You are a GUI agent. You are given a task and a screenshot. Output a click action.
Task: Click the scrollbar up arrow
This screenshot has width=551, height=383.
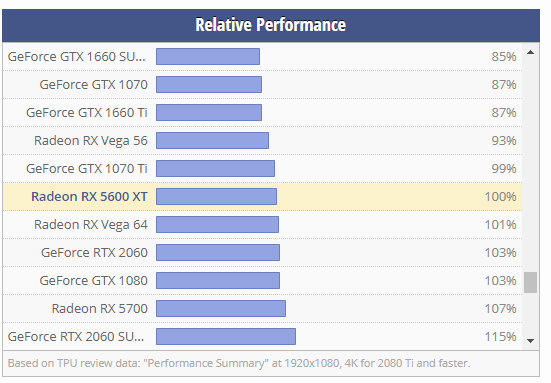click(x=530, y=52)
